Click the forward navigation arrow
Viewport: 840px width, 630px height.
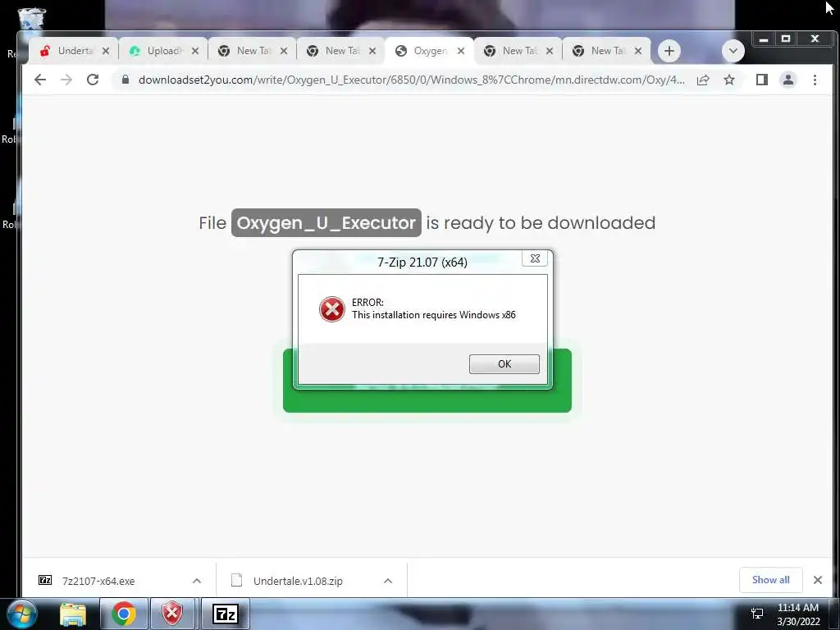(66, 80)
